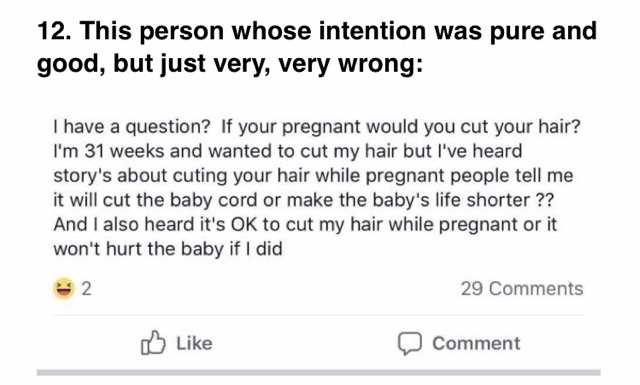The width and height of the screenshot is (640, 385).
Task: Click the thin divider above Like and Comment
Action: pos(318,315)
